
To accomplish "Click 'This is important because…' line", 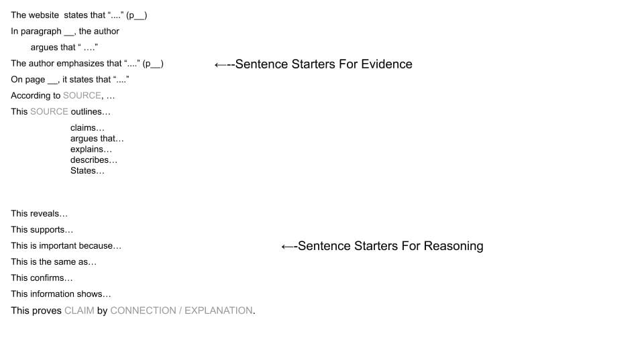I will pos(66,246).
